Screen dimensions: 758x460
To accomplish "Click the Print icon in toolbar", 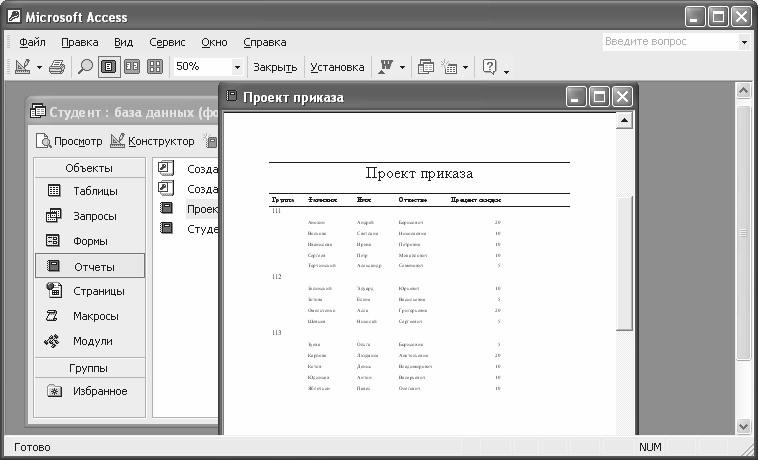I will [x=57, y=67].
